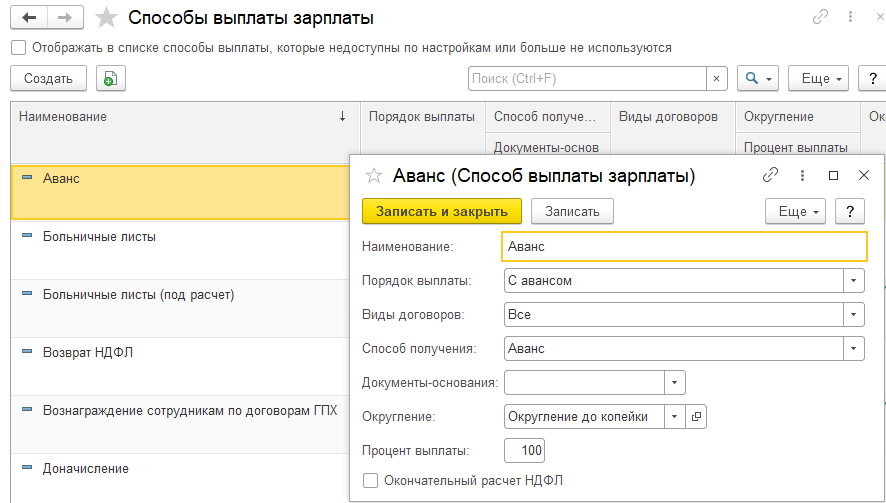Expand the Способ получения dropdown

click(853, 349)
